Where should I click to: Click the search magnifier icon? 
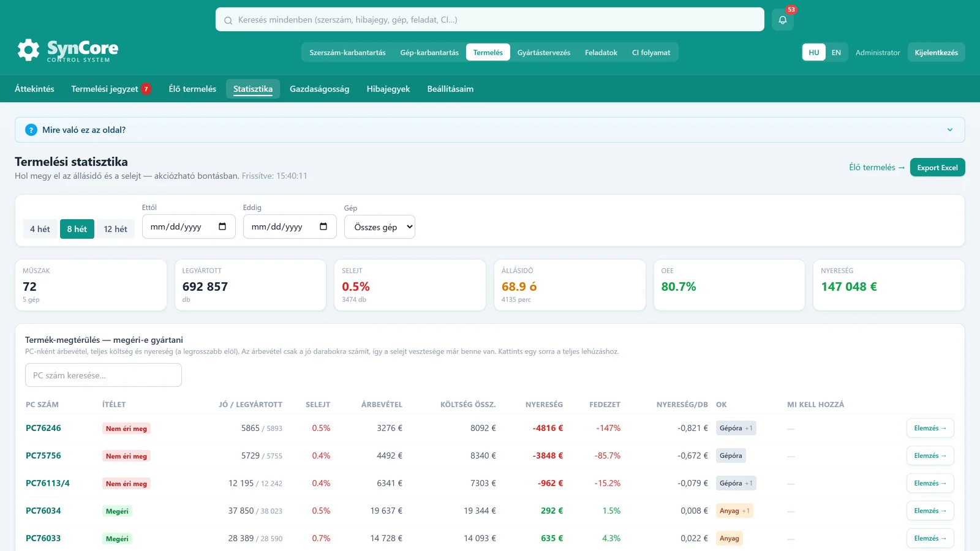(x=228, y=20)
